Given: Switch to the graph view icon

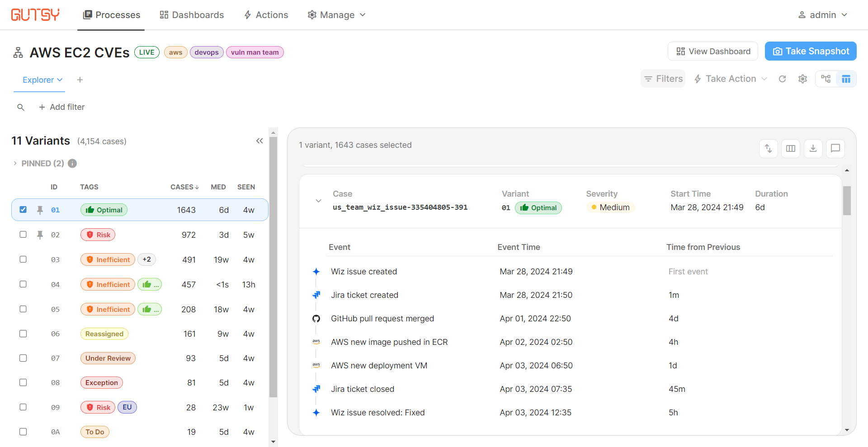Looking at the screenshot, I should [x=826, y=79].
